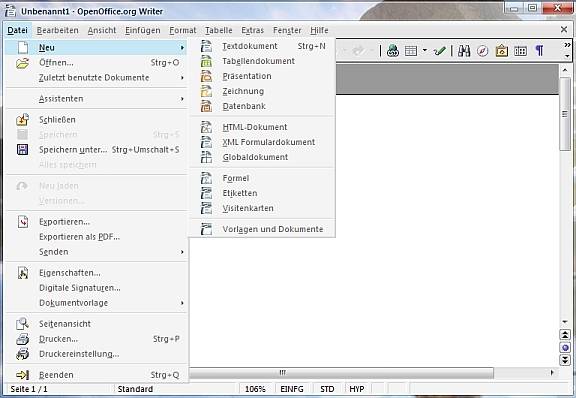
Task: Choose Beenden to quit
Action: tap(96, 375)
